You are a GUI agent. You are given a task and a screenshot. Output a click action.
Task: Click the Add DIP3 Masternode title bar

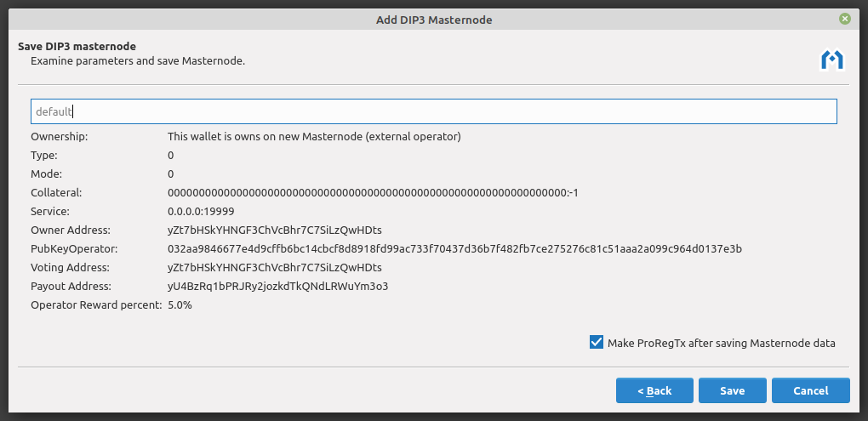433,19
